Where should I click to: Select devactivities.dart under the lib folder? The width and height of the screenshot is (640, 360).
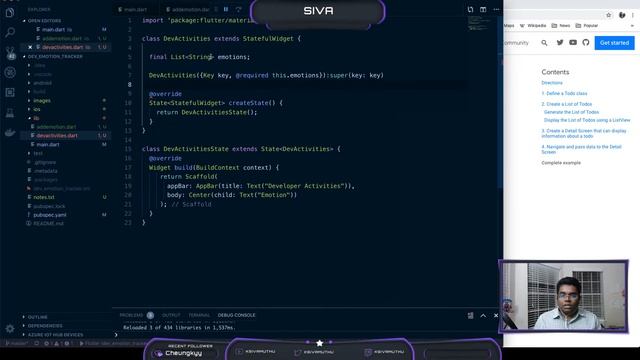click(57, 136)
